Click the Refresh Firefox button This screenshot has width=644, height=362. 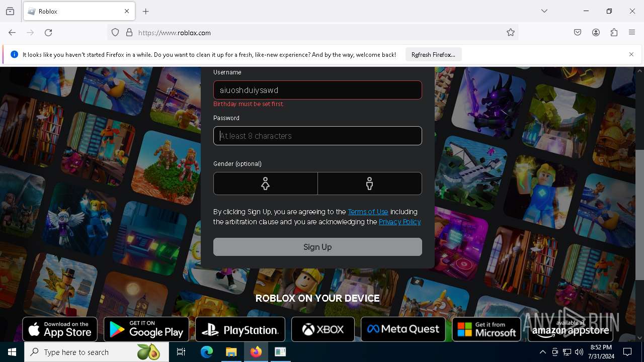coord(433,54)
